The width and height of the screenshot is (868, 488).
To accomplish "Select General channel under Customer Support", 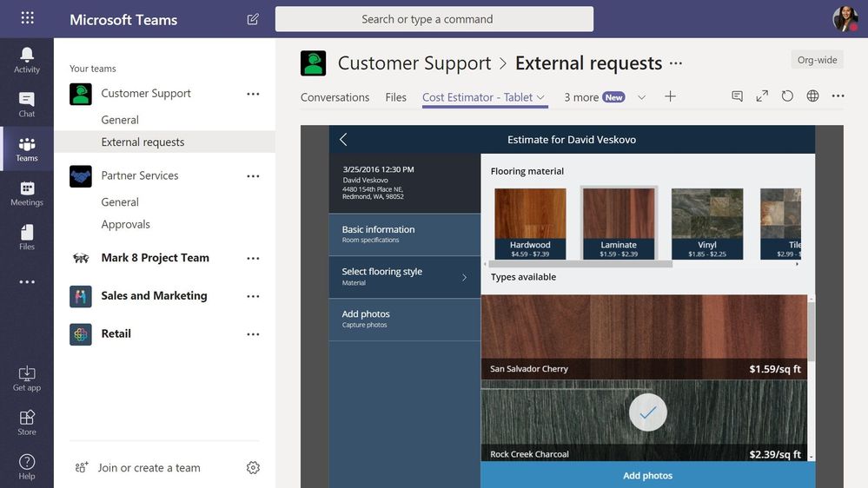I will coord(120,120).
